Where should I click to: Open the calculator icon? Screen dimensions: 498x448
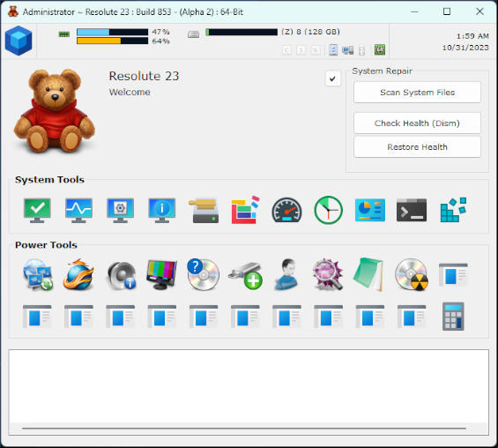coord(453,316)
